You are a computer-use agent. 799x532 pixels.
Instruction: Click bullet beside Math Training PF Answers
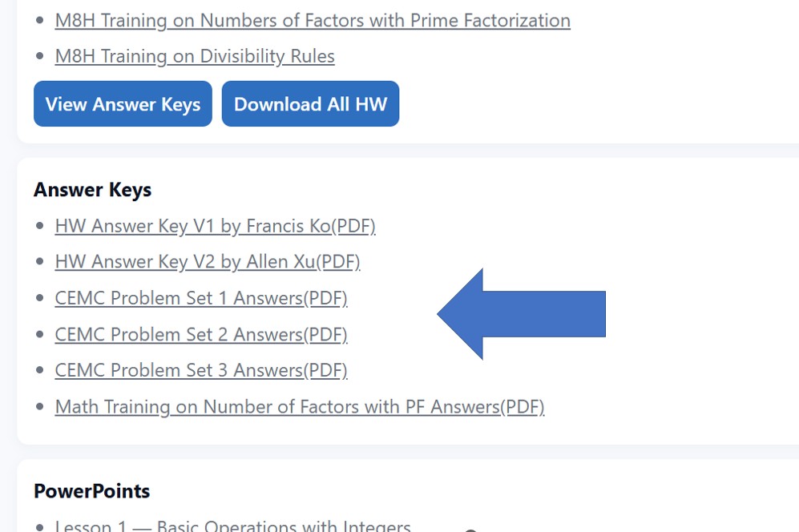tap(41, 407)
